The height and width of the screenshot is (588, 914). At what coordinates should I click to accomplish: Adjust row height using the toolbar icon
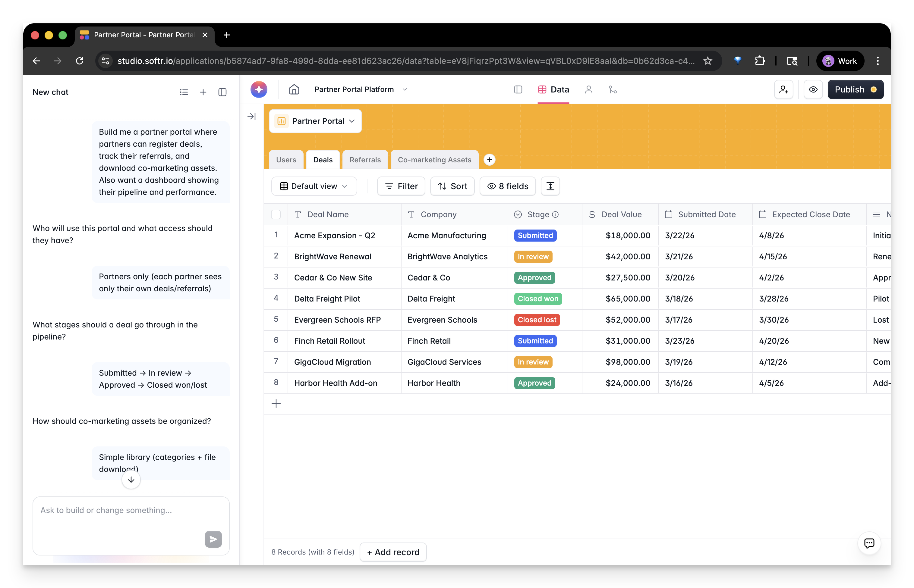point(550,186)
